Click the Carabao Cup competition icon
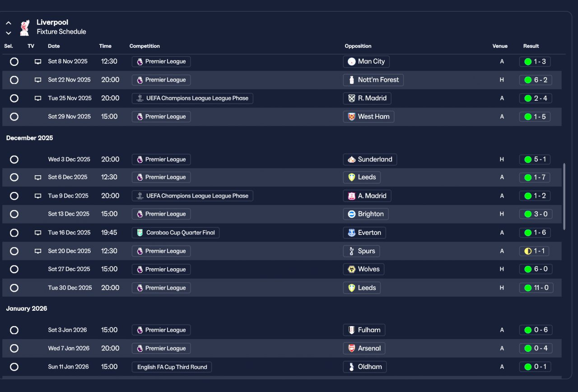 (x=140, y=233)
